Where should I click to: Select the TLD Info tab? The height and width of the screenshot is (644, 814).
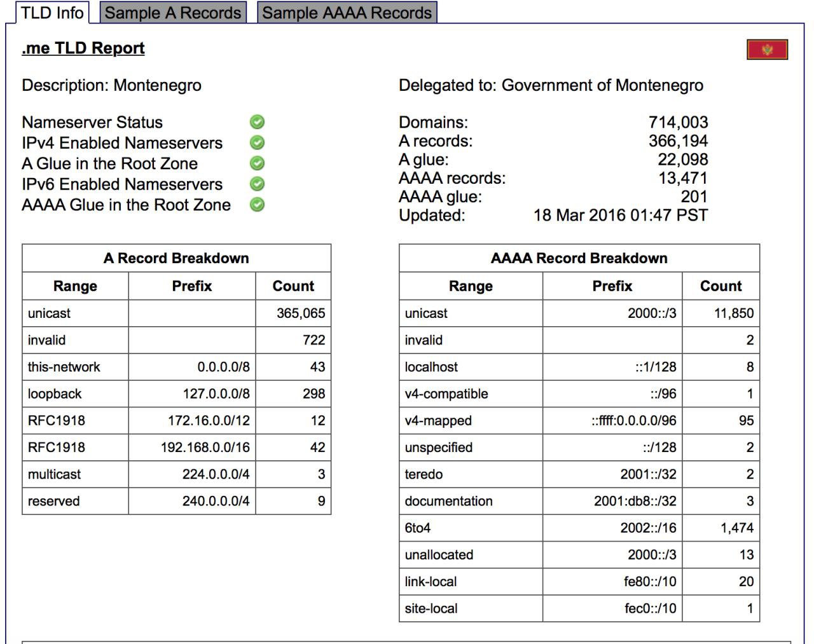point(52,13)
